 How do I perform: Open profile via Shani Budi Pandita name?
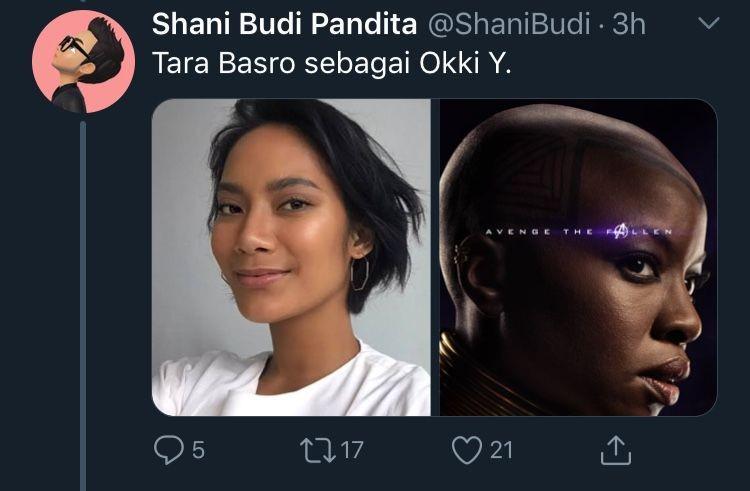284,24
